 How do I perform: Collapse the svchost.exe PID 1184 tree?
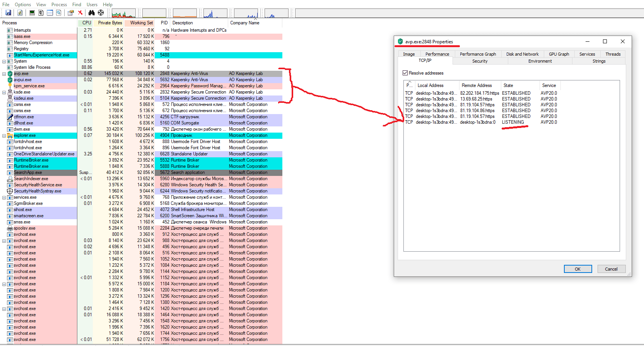pos(4,284)
